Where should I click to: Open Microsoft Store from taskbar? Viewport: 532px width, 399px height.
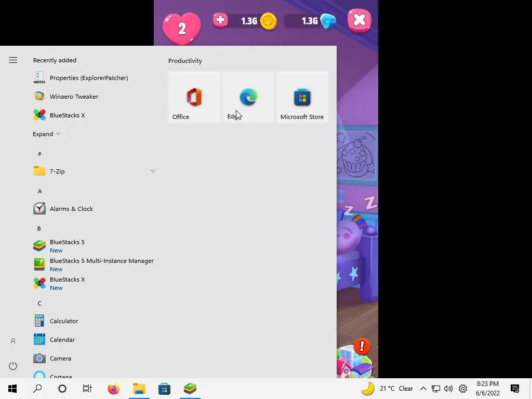click(x=165, y=389)
